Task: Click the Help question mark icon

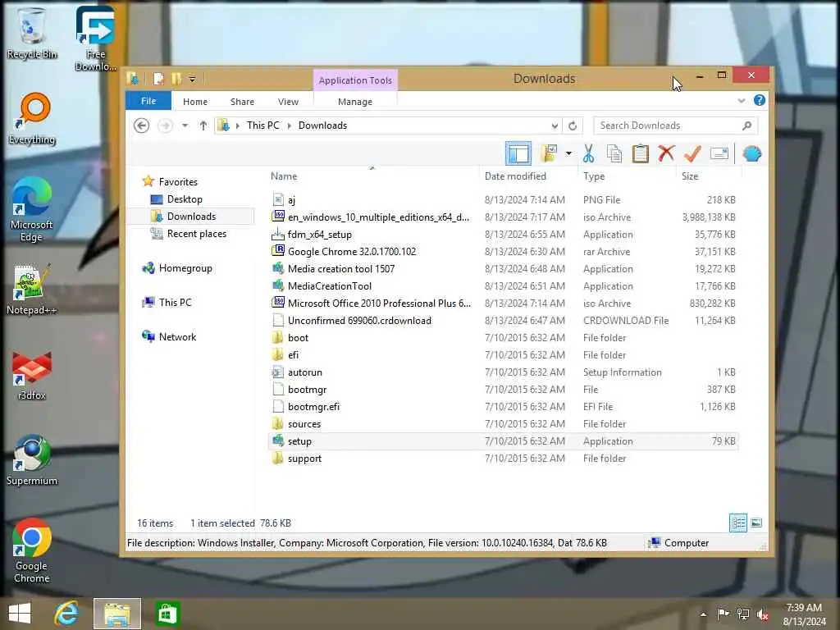Action: click(x=759, y=100)
